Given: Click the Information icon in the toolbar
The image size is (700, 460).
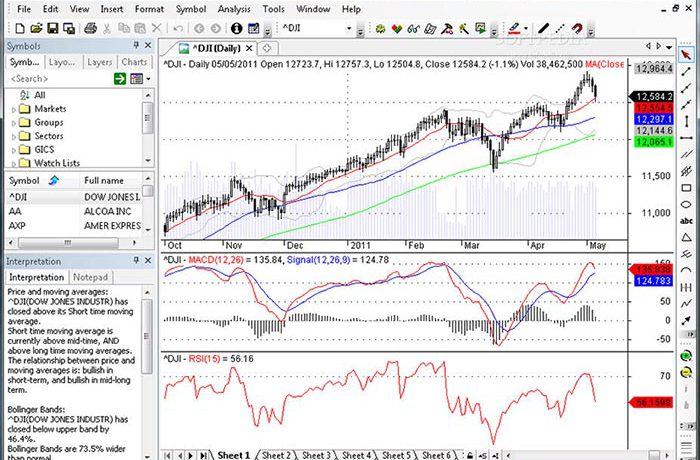Looking at the screenshot, I should pyautogui.click(x=237, y=29).
